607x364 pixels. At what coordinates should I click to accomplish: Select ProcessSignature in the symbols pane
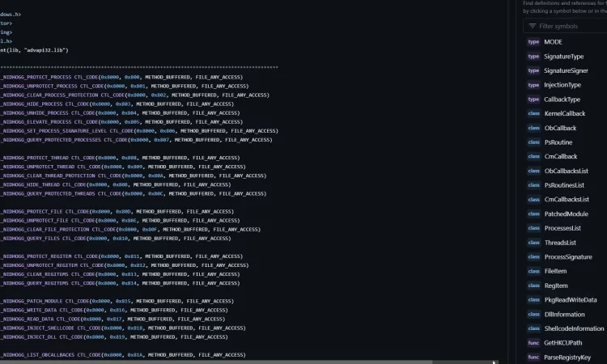(568, 257)
